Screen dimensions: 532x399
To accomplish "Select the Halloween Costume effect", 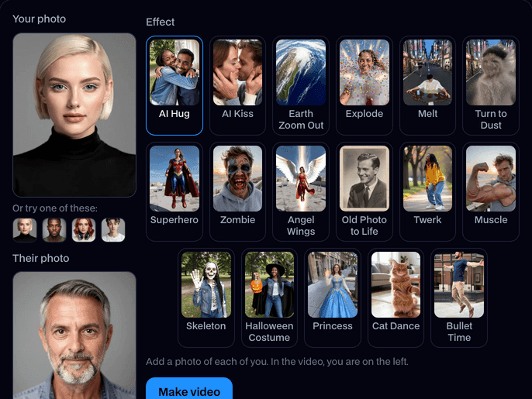I will point(269,298).
